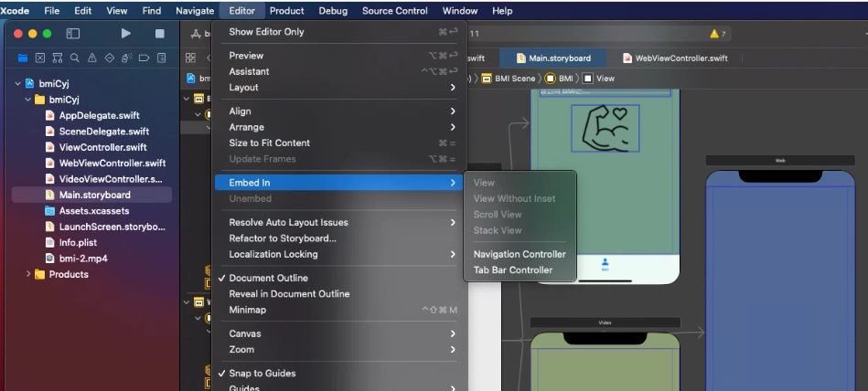The image size is (868, 391).
Task: Open SceneDelegate.swift in navigator
Action: (104, 132)
